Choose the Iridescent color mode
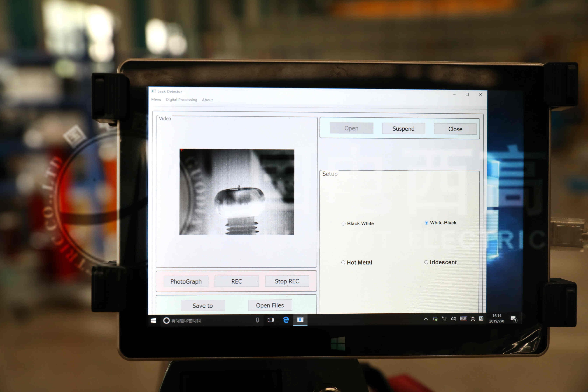This screenshot has height=392, width=588. click(x=426, y=262)
